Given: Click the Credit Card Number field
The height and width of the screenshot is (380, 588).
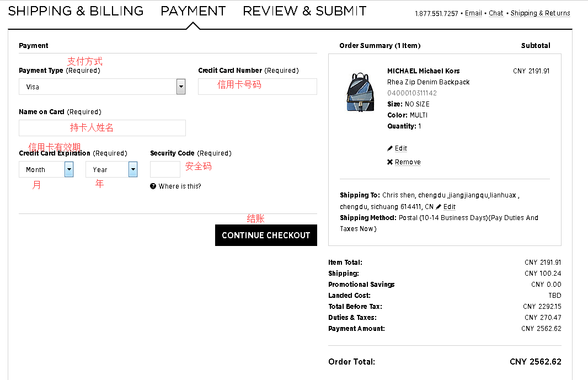Looking at the screenshot, I should pyautogui.click(x=258, y=87).
